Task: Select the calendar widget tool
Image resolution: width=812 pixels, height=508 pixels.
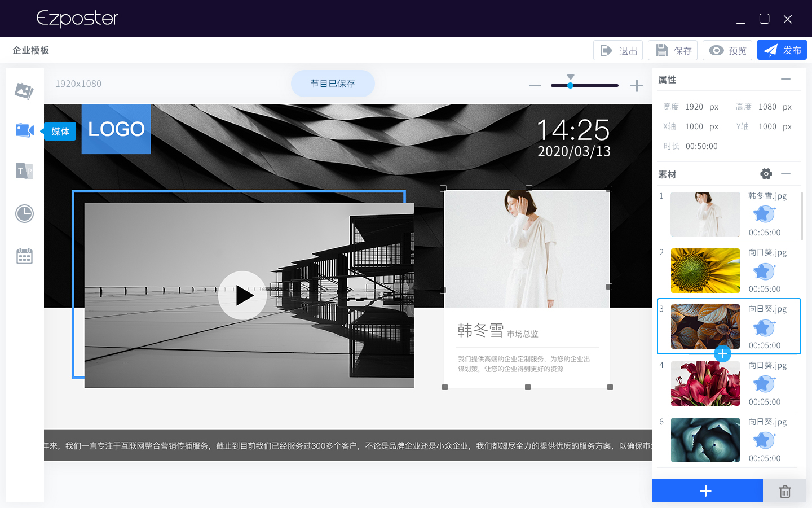Action: click(x=24, y=255)
